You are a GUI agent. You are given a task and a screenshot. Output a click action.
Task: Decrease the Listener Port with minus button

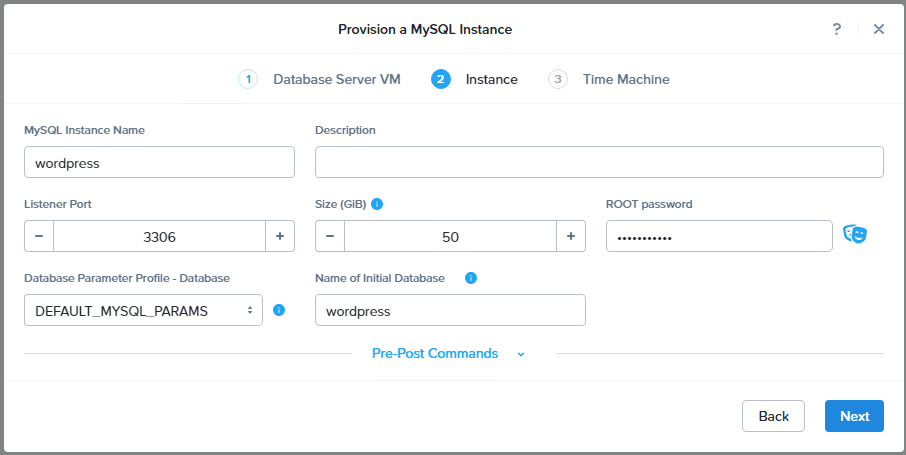pyautogui.click(x=39, y=236)
